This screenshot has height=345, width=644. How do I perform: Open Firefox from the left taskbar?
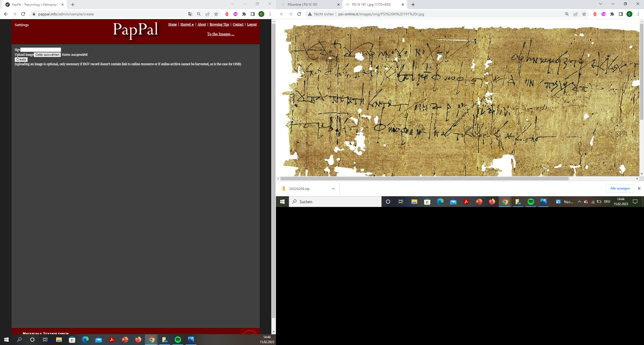[x=138, y=340]
